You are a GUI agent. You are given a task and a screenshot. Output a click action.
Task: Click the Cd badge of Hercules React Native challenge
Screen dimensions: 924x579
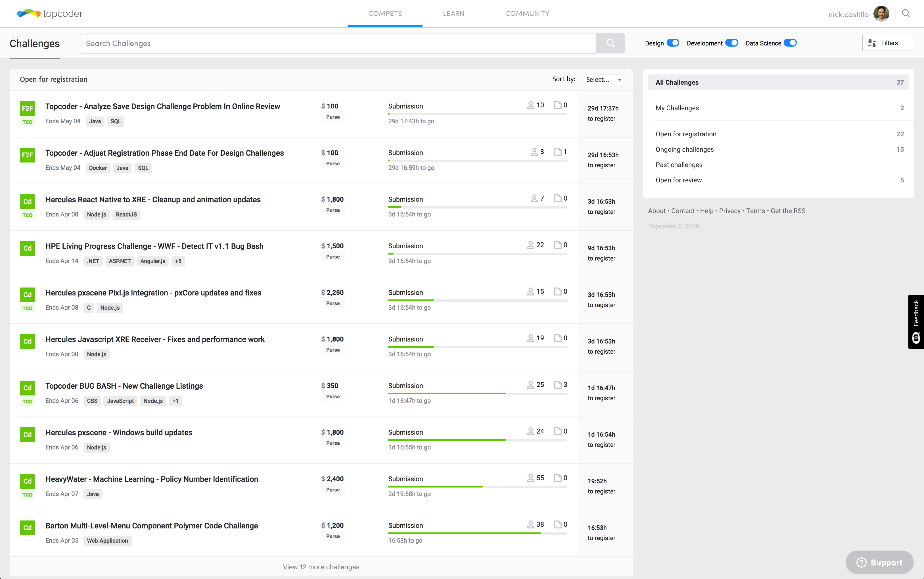coord(28,202)
